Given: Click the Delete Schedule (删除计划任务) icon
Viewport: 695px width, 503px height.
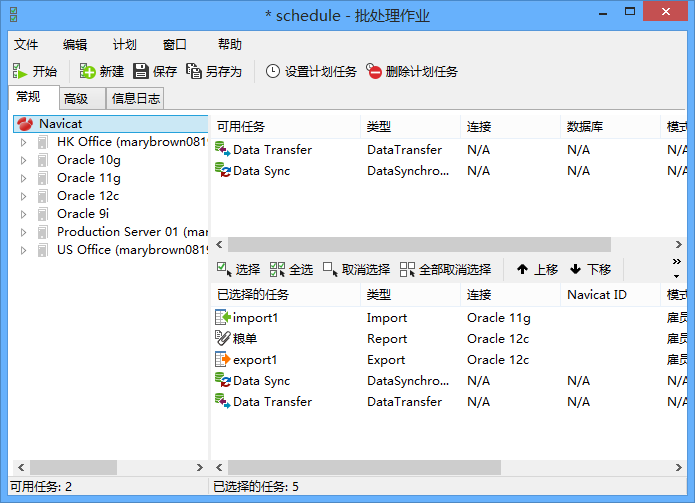Looking at the screenshot, I should click(x=374, y=71).
